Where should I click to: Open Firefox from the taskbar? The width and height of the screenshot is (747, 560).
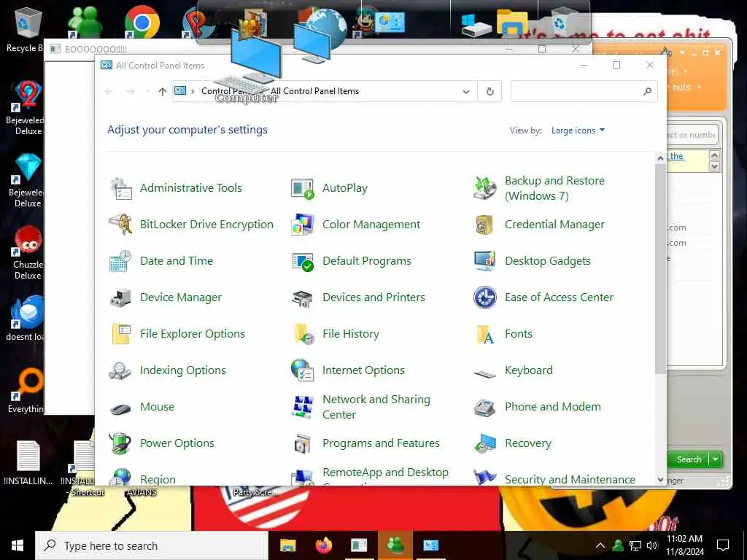point(323,545)
